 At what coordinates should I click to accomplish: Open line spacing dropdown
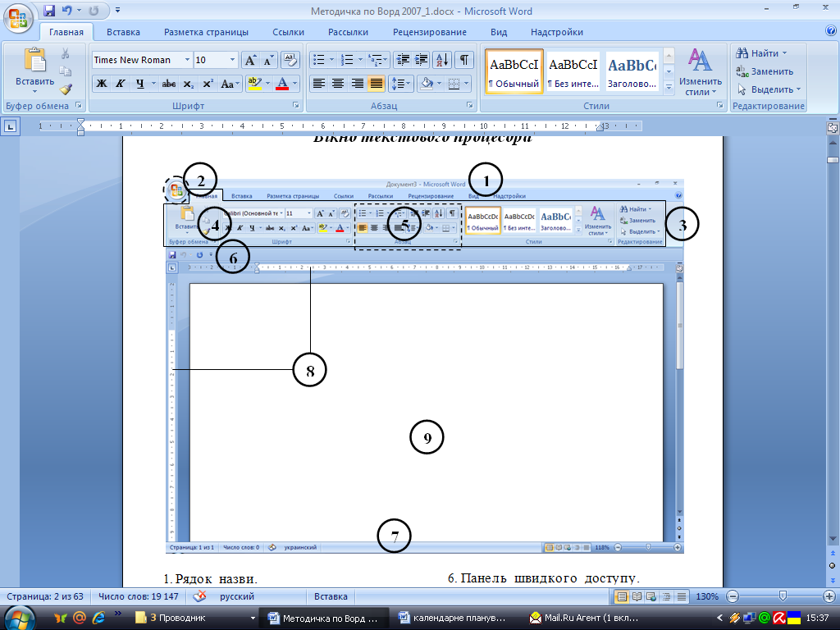click(x=400, y=84)
